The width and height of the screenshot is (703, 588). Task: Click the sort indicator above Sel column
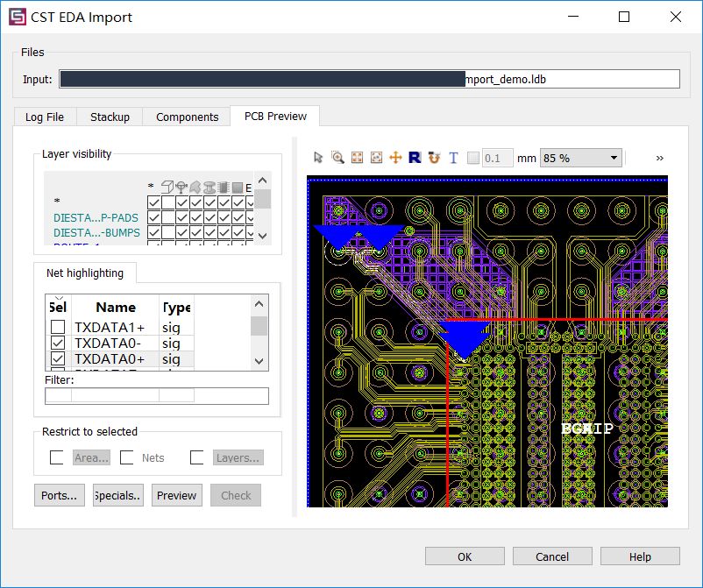(x=59, y=297)
